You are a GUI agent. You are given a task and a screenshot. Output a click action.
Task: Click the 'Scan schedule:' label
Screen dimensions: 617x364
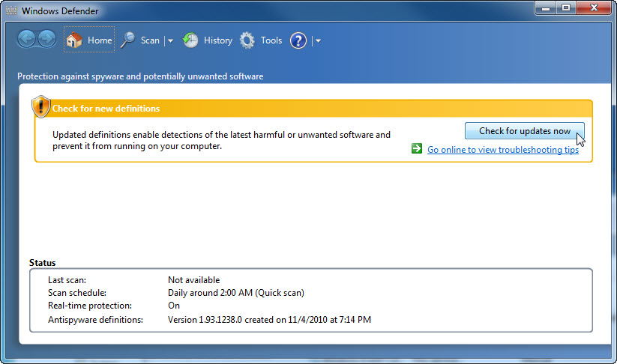[x=77, y=293]
